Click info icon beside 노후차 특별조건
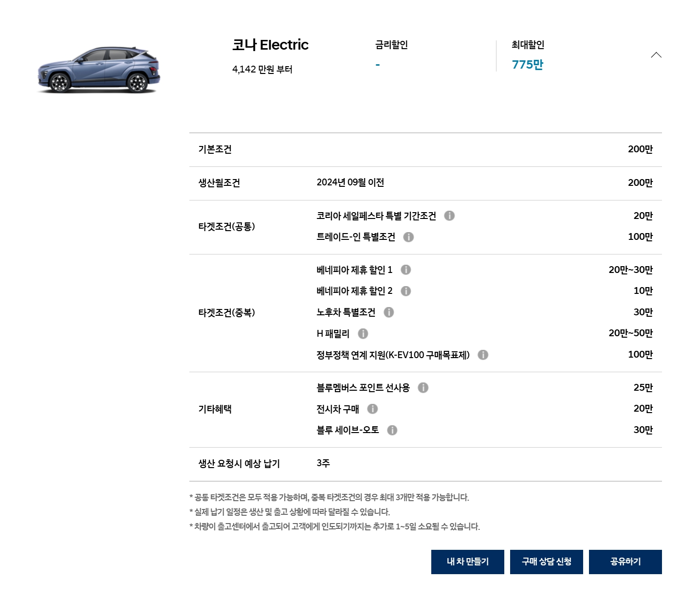The image size is (680, 616). coord(388,312)
